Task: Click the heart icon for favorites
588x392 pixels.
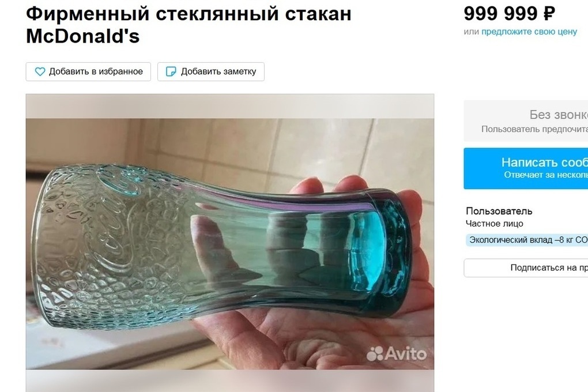Action: (x=40, y=71)
